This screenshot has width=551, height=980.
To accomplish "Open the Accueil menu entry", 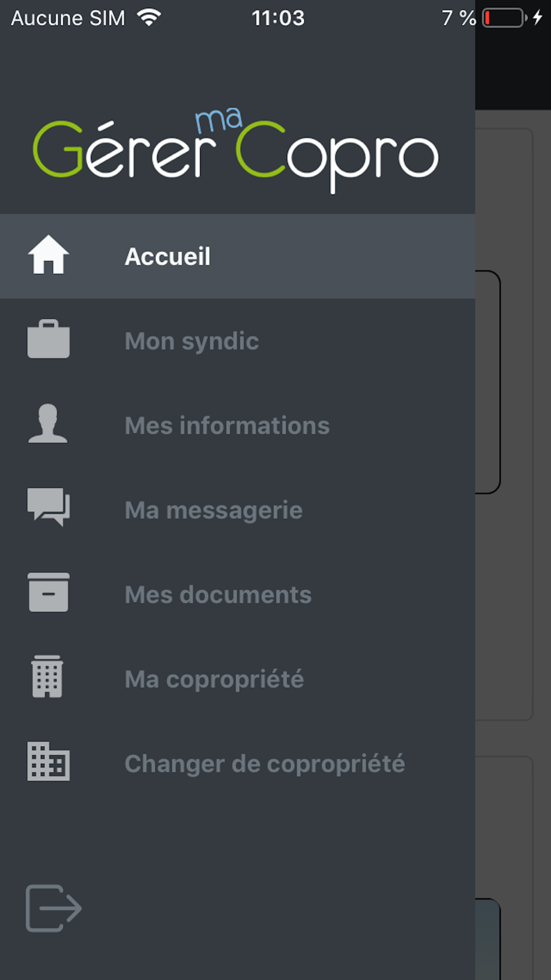I will coord(168,257).
